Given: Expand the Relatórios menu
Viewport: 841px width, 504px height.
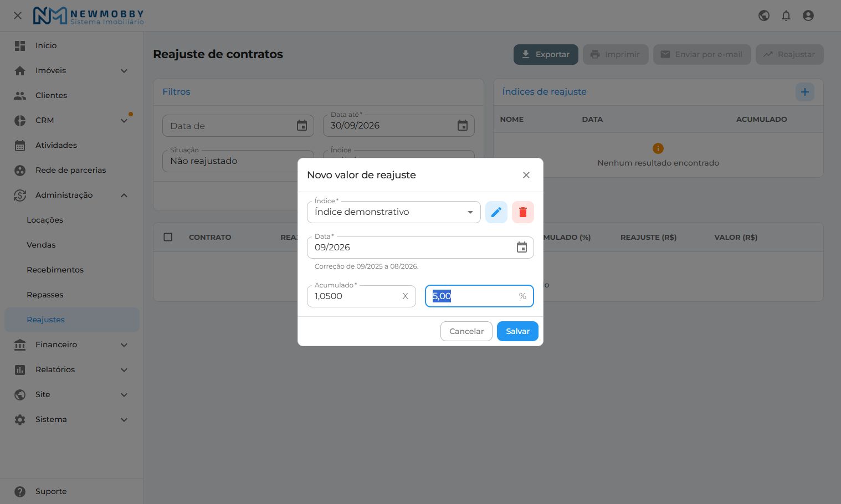Looking at the screenshot, I should click(x=72, y=369).
